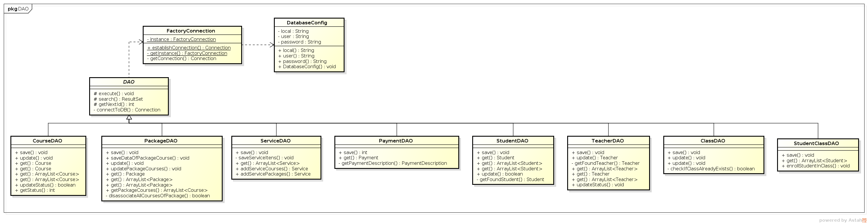Click 'establishConnection() : Connection' method
Screen dimensions: 868x224
[x=189, y=48]
